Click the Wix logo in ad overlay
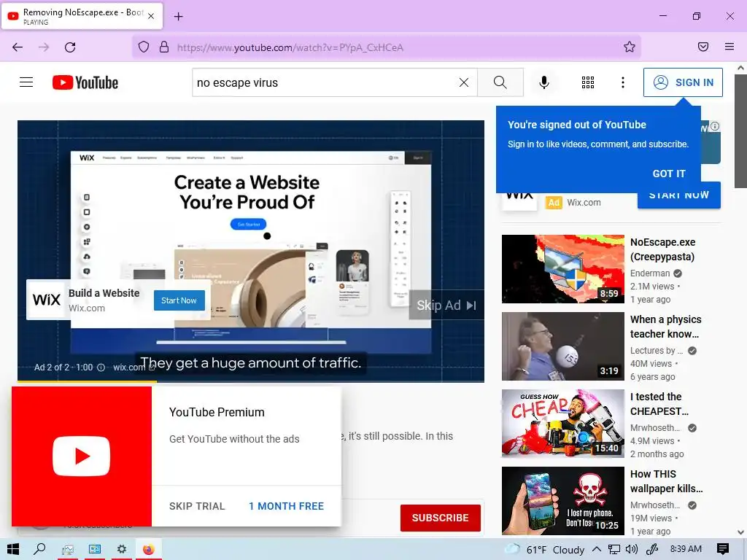Viewport: 747px width, 560px height. [46, 300]
